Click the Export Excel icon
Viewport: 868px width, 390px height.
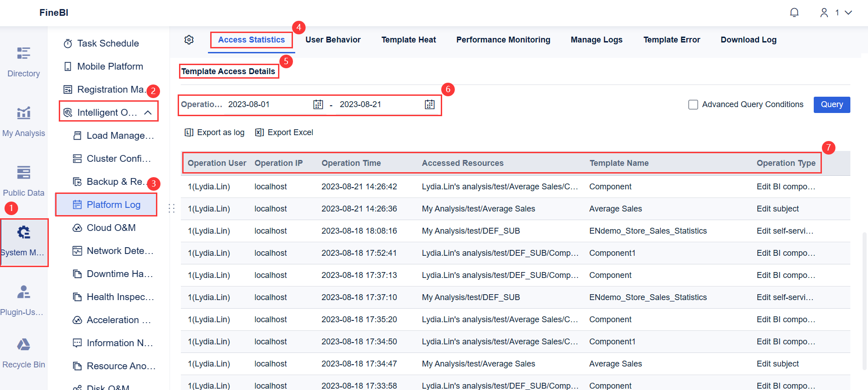(x=259, y=132)
